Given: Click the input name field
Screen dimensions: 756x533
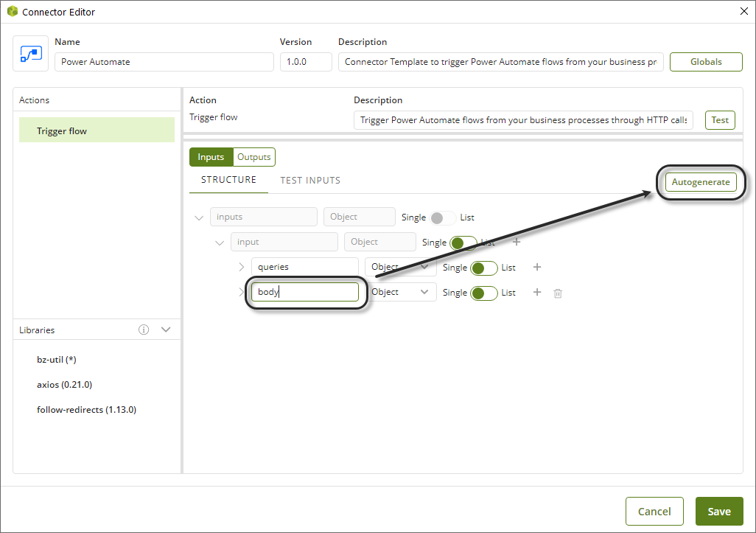Looking at the screenshot, I should pos(284,242).
